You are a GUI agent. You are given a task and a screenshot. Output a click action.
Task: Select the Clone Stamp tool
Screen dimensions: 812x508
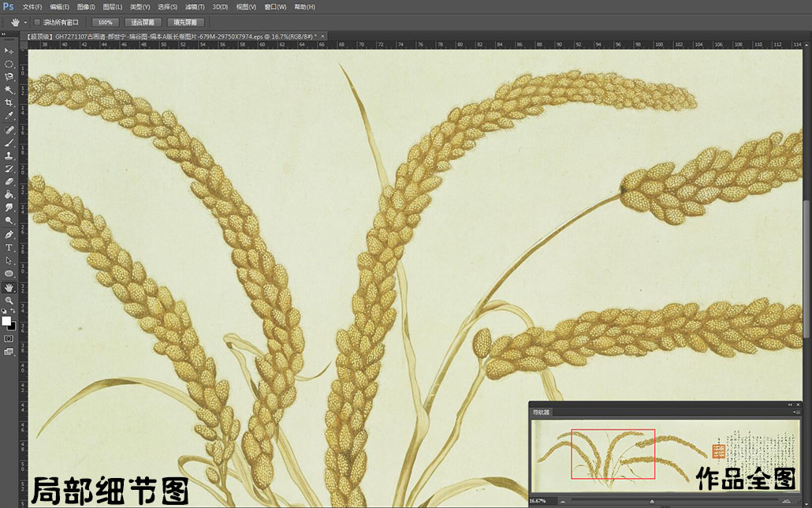[9, 155]
